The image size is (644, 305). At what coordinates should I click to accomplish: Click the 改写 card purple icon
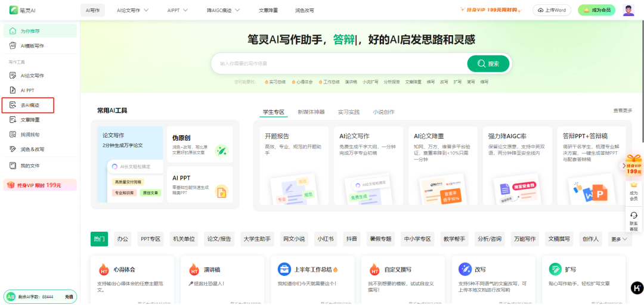(465, 270)
